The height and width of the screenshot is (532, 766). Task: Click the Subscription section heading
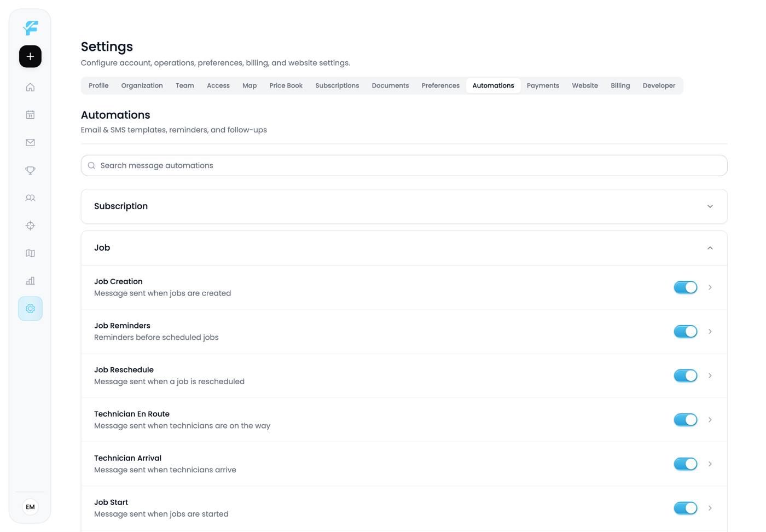[121, 206]
